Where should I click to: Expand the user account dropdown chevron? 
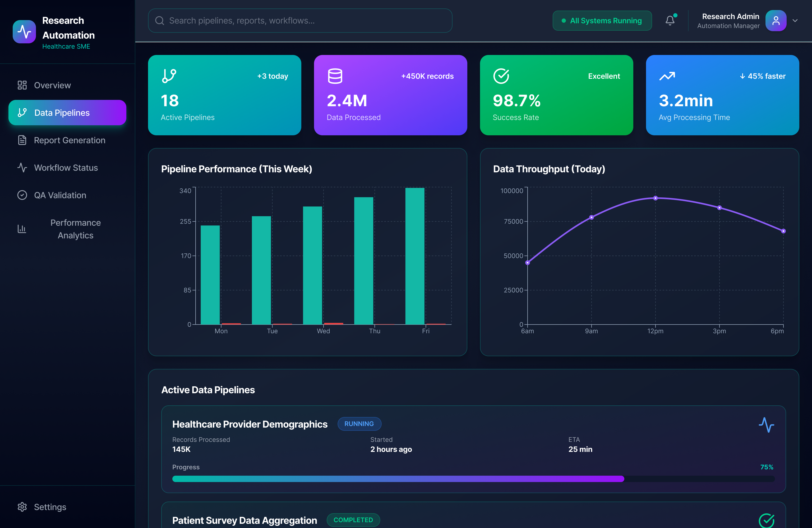(795, 20)
